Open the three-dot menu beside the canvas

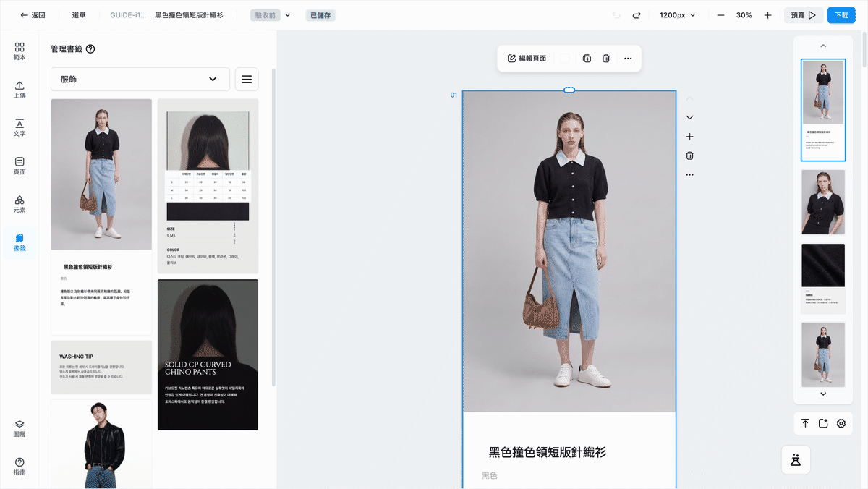[689, 174]
